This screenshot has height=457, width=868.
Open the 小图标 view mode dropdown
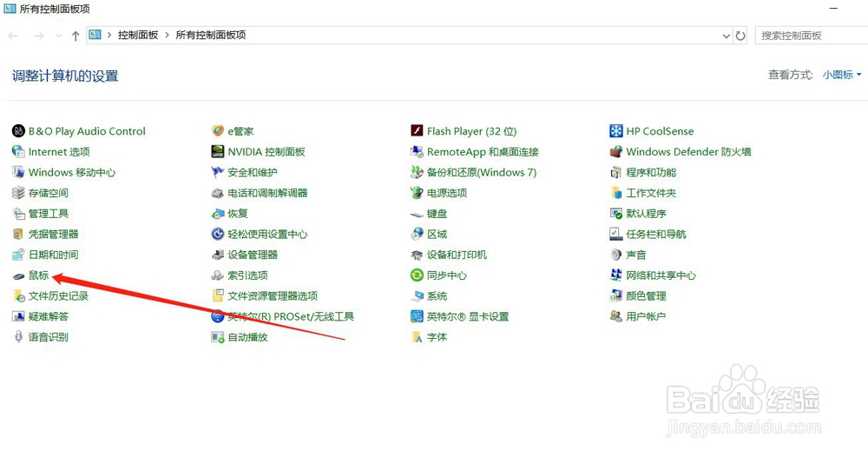(x=842, y=75)
